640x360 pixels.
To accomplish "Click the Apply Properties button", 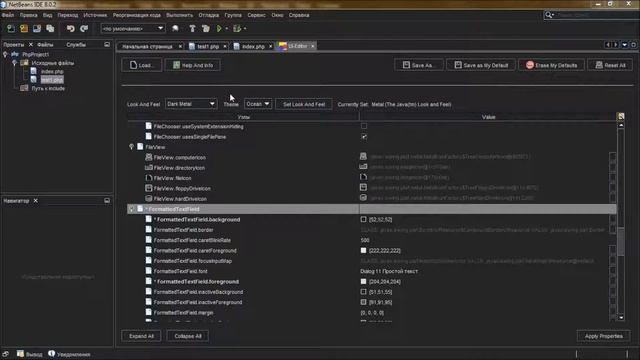I will tap(603, 336).
